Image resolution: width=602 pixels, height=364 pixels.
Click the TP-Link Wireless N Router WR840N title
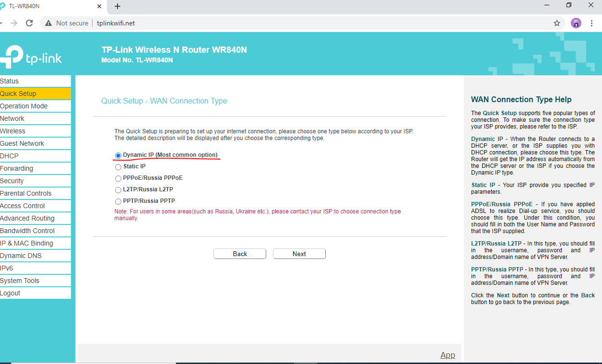(174, 50)
